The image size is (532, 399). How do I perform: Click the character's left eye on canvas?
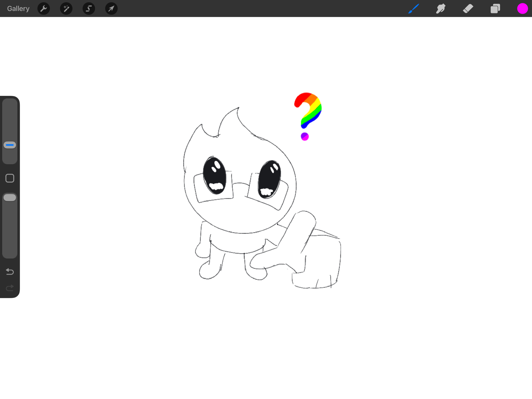point(214,176)
